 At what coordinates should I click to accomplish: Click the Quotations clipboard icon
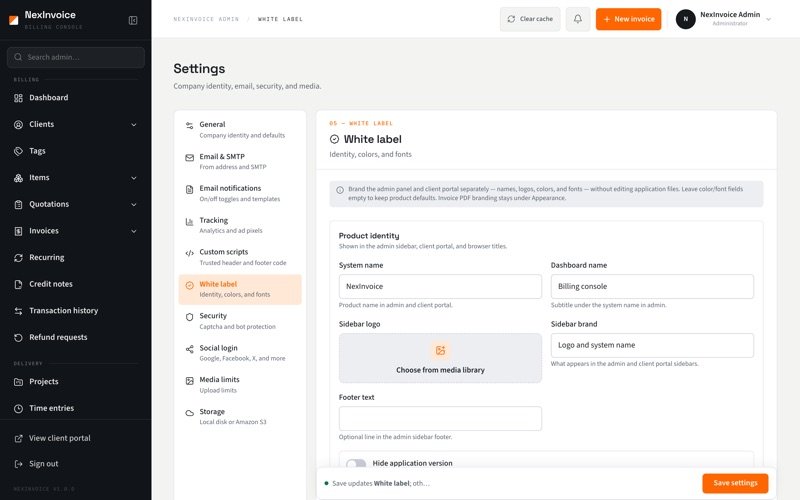(x=18, y=205)
